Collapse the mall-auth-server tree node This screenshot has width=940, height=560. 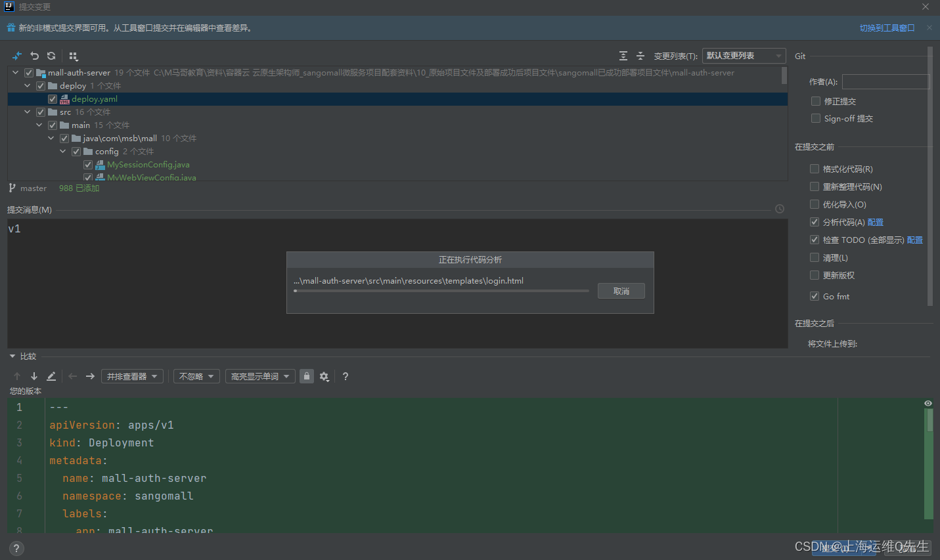click(16, 73)
